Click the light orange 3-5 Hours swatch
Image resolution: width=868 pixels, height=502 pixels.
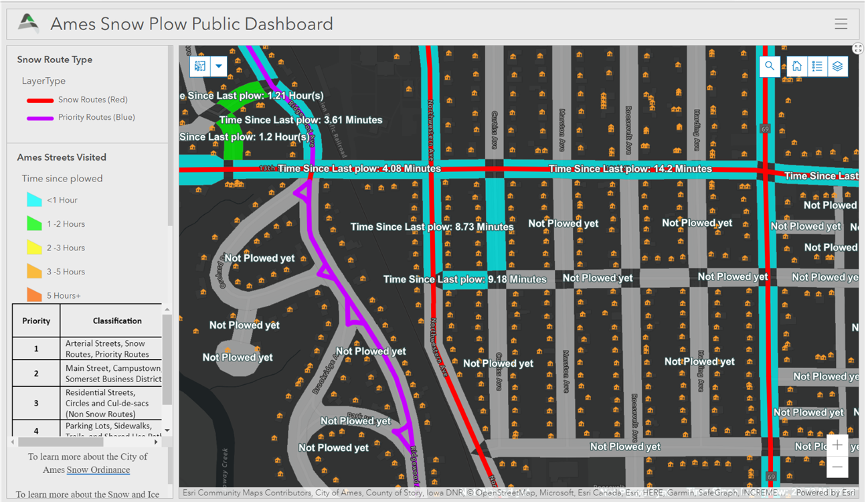[x=34, y=271]
